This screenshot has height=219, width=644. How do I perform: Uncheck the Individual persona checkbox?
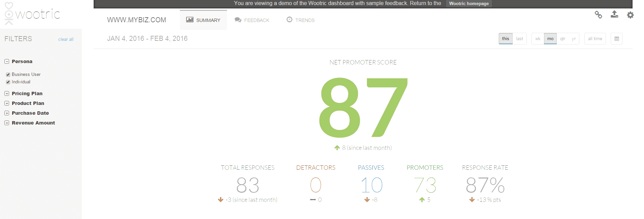(x=8, y=82)
